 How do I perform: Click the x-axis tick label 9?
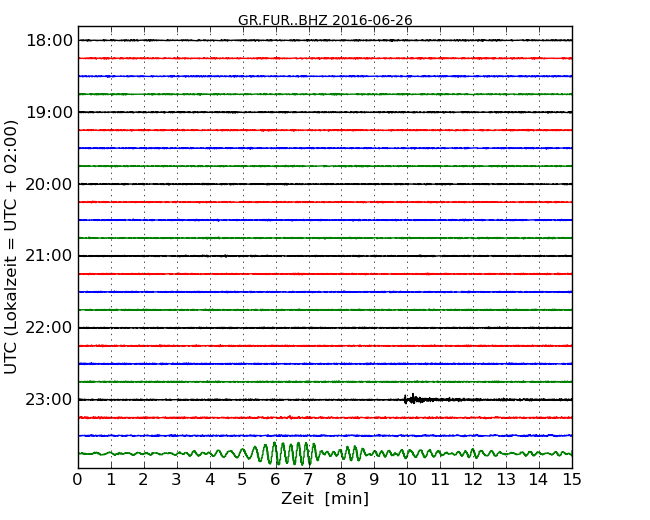point(374,480)
